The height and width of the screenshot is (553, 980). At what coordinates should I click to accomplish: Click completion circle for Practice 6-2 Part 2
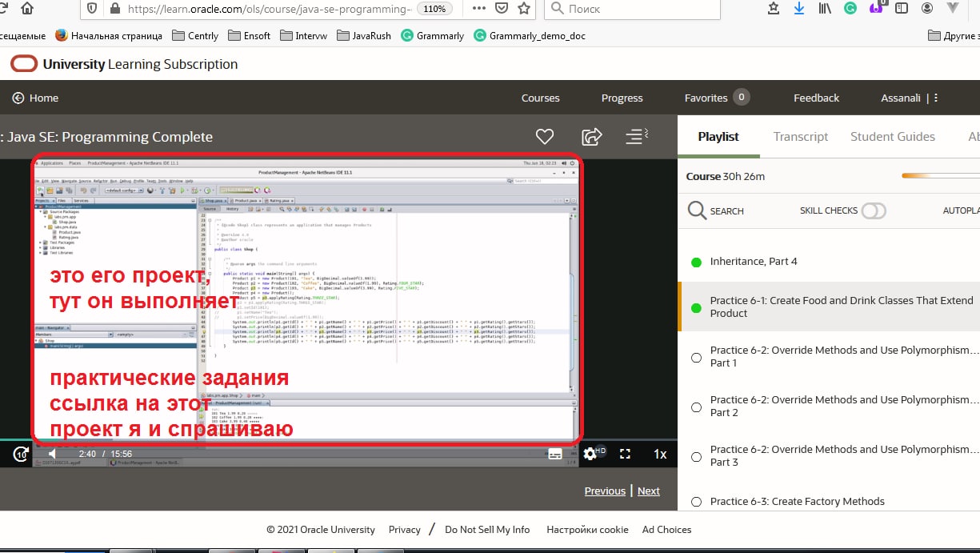click(696, 407)
